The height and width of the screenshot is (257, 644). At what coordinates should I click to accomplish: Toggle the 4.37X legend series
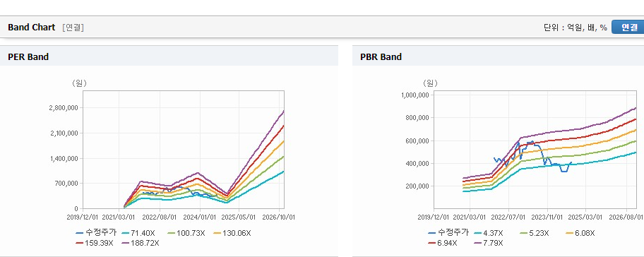[x=489, y=233]
